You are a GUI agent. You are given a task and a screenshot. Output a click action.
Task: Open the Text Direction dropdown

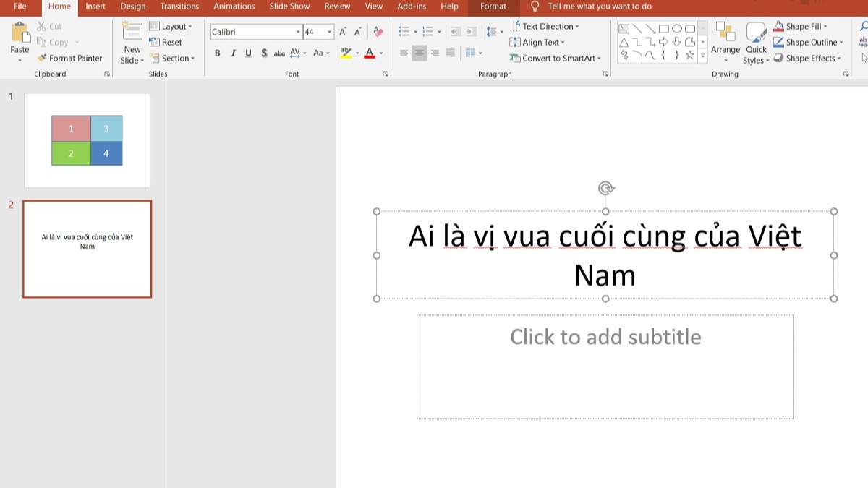[x=544, y=26]
